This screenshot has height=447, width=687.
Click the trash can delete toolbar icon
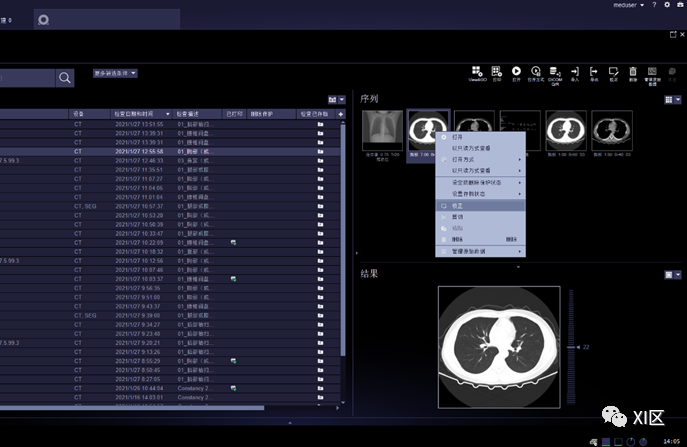633,72
